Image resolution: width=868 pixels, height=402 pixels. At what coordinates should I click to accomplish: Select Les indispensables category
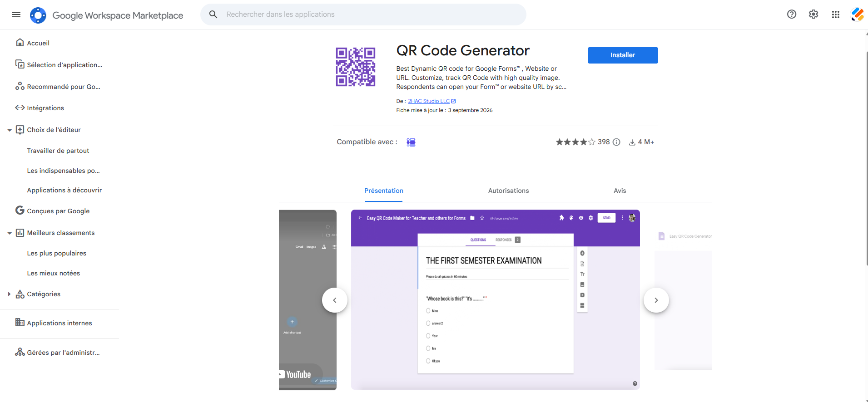63,171
